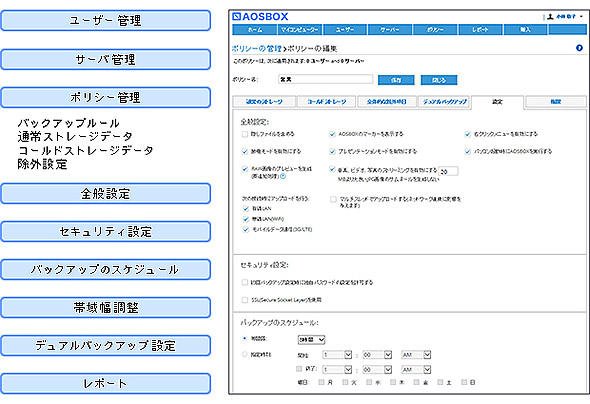Open the マイコンピューター navigation tab
Image resolution: width=590 pixels, height=404 pixels.
(300, 29)
